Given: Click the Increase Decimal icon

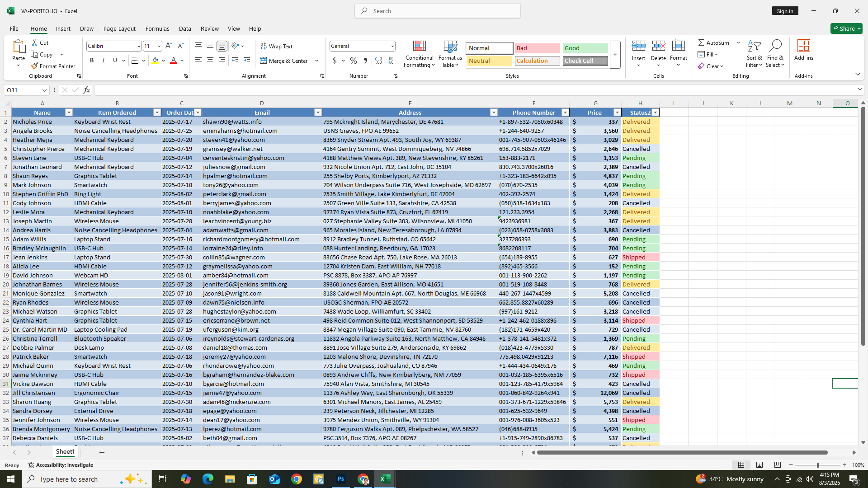Looking at the screenshot, I should [x=378, y=61].
